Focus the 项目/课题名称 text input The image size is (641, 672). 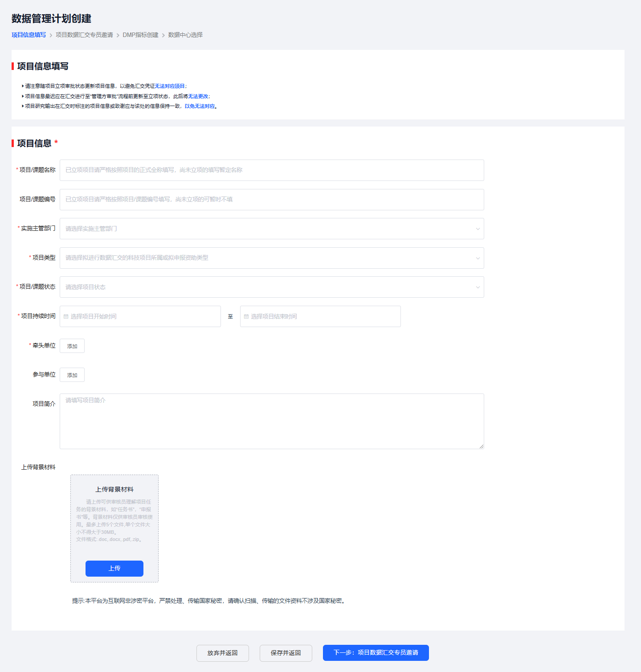tap(272, 170)
